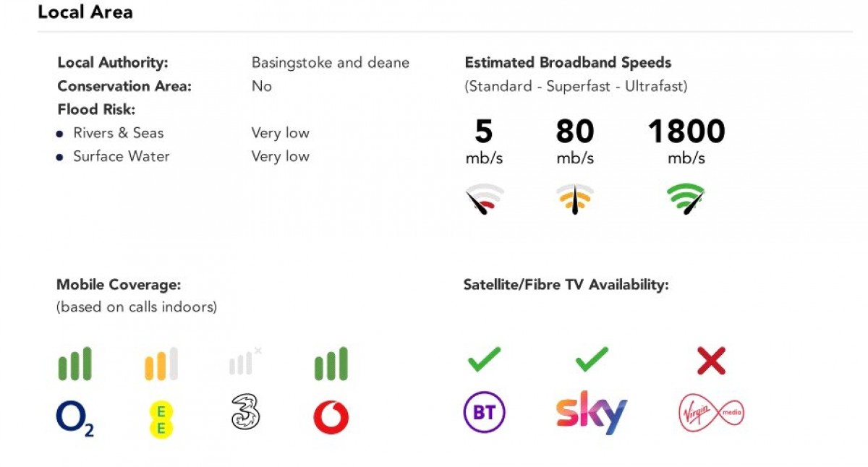Click the O2 network logo
The image size is (868, 467).
[x=75, y=419]
